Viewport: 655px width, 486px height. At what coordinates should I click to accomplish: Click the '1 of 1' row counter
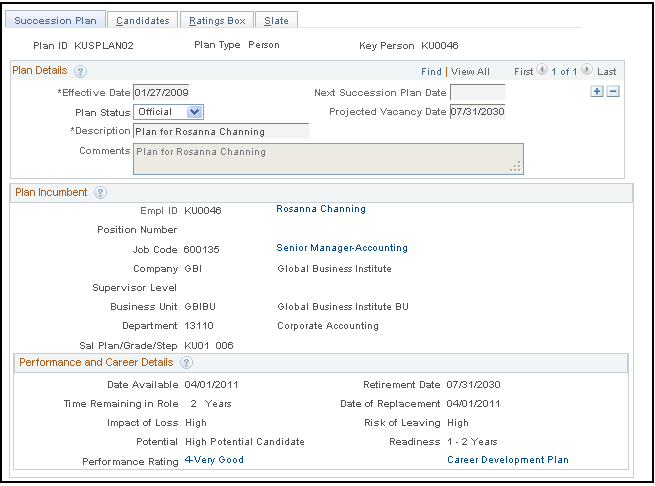pos(564,72)
